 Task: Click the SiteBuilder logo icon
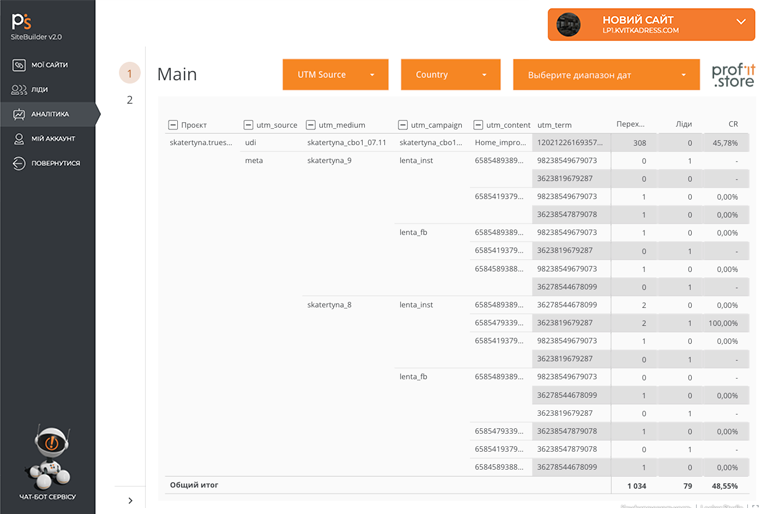tap(20, 22)
